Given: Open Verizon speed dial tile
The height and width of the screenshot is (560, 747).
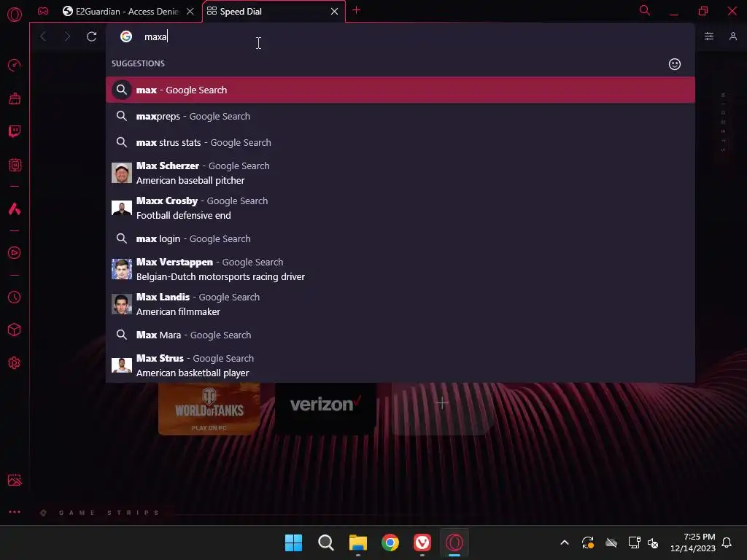Looking at the screenshot, I should [x=325, y=408].
